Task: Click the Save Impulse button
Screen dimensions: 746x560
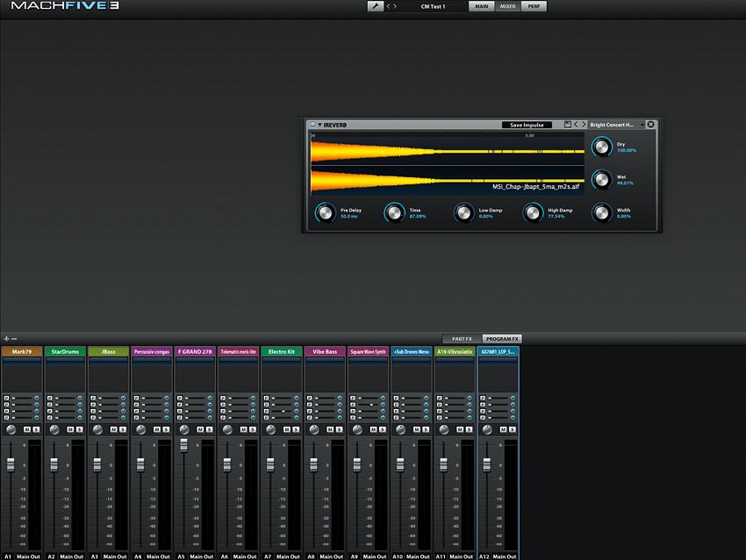Action: pos(527,125)
